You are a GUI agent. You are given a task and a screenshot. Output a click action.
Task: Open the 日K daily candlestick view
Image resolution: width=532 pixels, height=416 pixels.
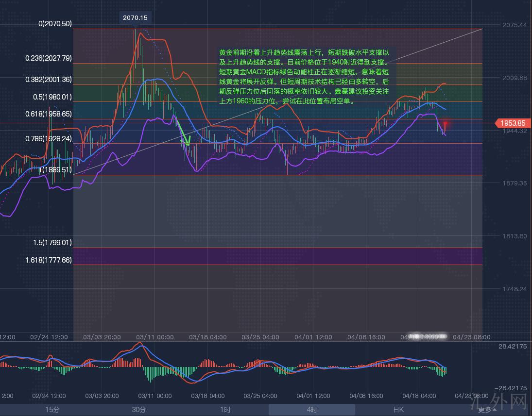tap(398, 410)
